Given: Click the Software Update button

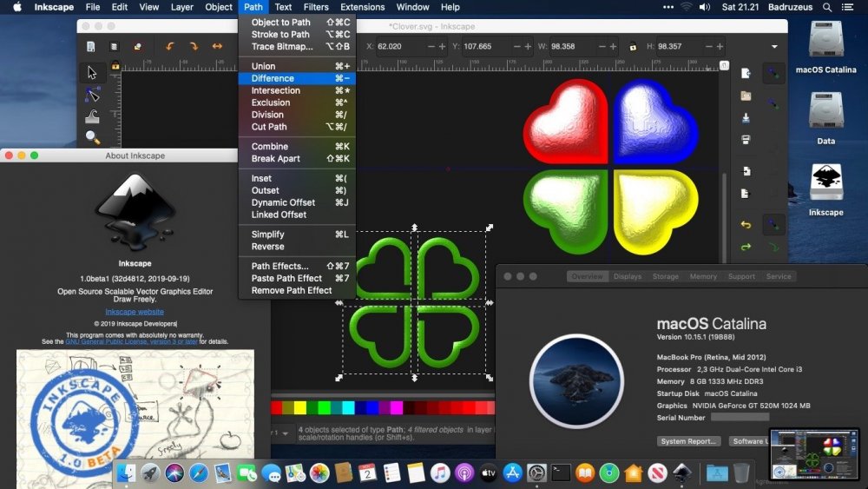Looking at the screenshot, I should click(748, 441).
